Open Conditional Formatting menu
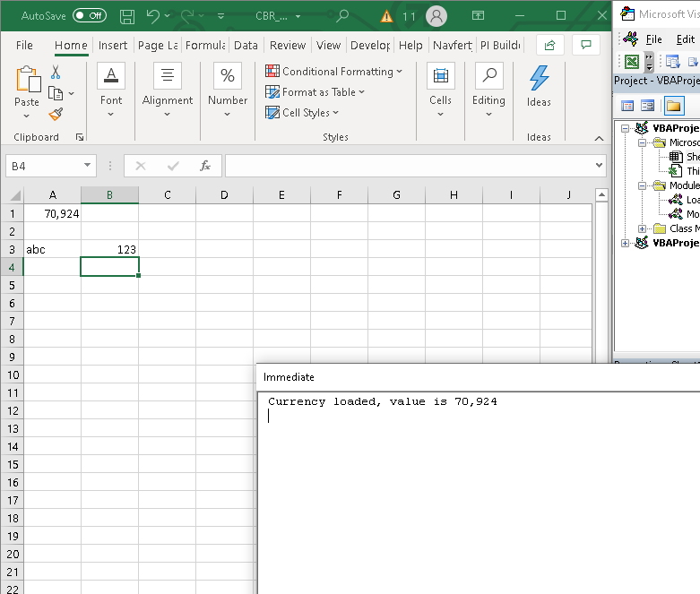This screenshot has width=700, height=594. pyautogui.click(x=333, y=72)
